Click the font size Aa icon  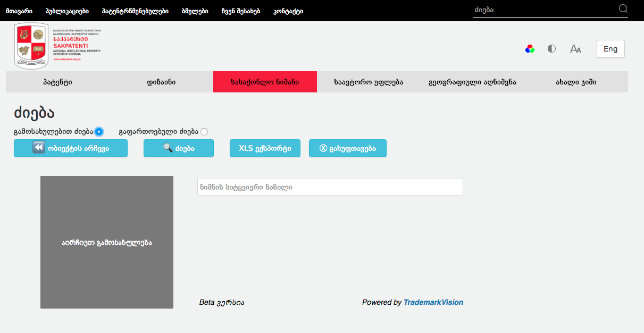(575, 49)
